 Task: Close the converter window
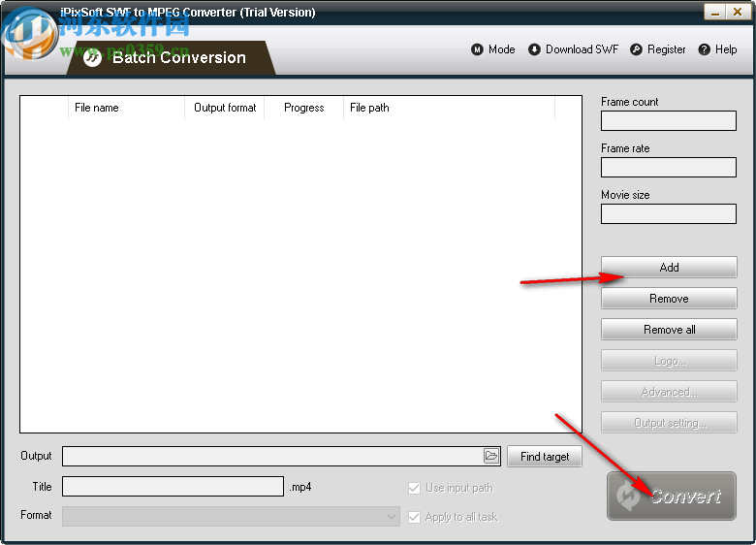(738, 12)
